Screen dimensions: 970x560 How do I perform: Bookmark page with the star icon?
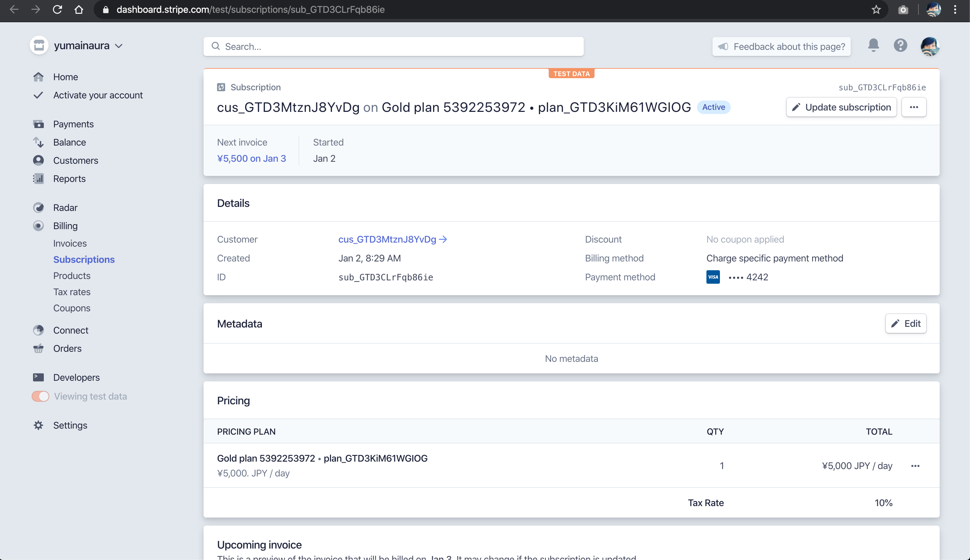point(876,10)
